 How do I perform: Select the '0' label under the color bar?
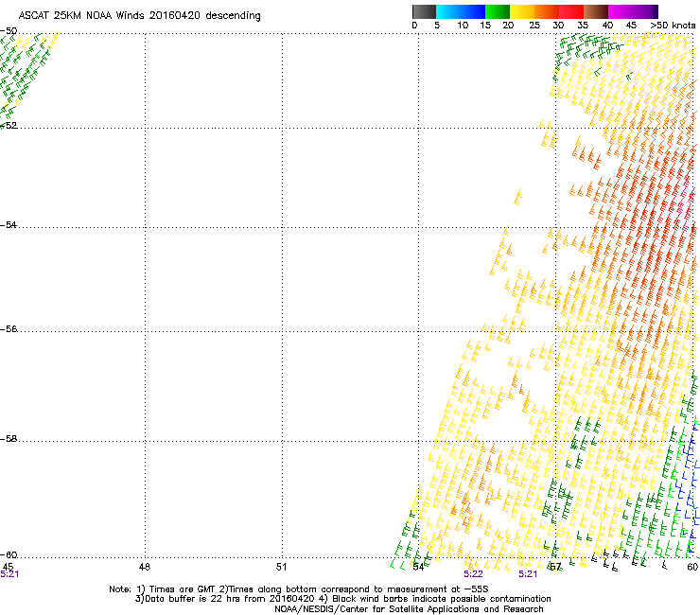pos(414,26)
